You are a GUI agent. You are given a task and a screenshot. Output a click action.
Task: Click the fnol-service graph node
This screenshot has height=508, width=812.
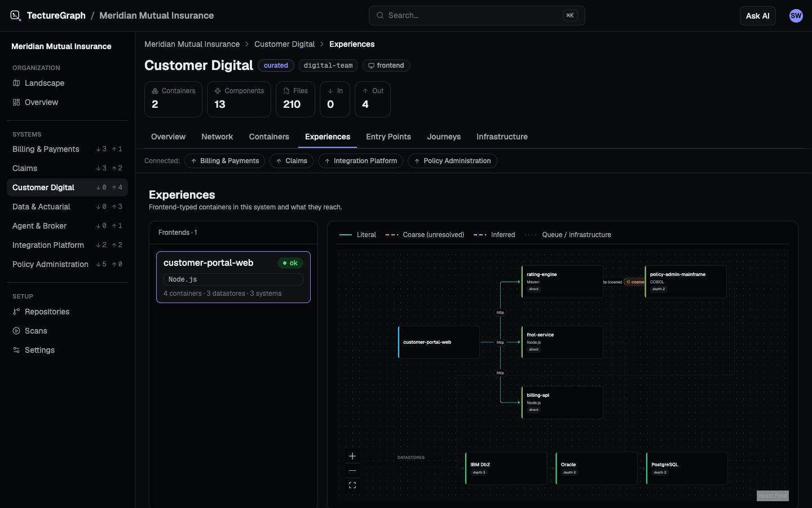click(x=562, y=342)
